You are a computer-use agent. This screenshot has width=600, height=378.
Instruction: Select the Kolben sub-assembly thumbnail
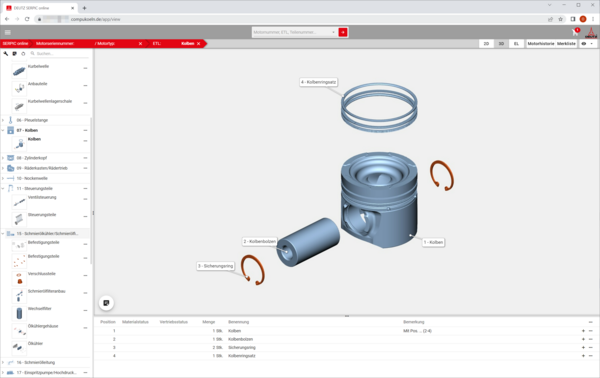point(19,144)
